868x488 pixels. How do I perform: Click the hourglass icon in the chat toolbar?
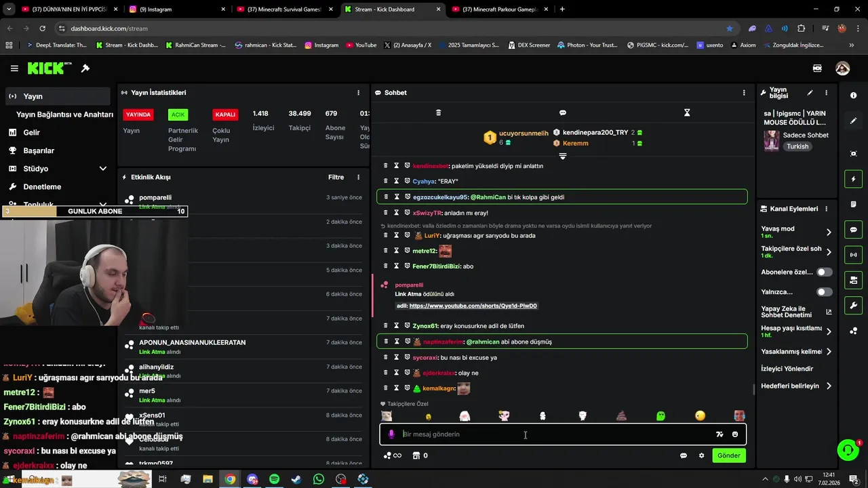[x=687, y=113]
